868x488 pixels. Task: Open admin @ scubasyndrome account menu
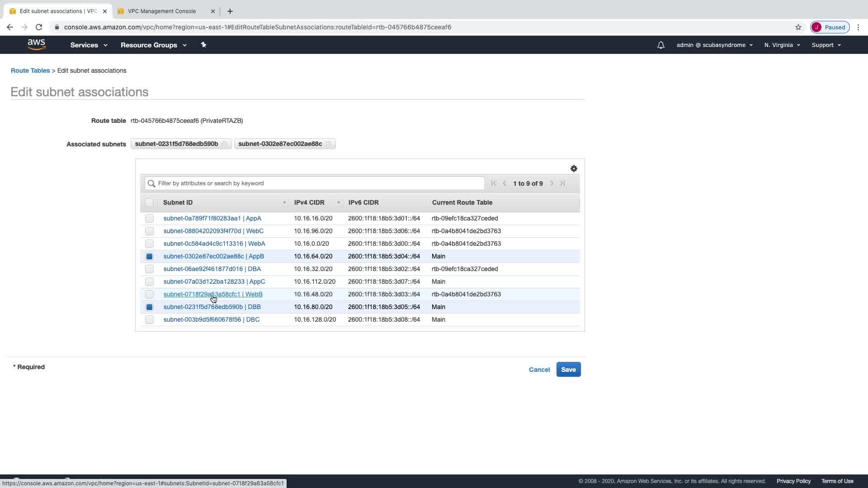(x=714, y=45)
